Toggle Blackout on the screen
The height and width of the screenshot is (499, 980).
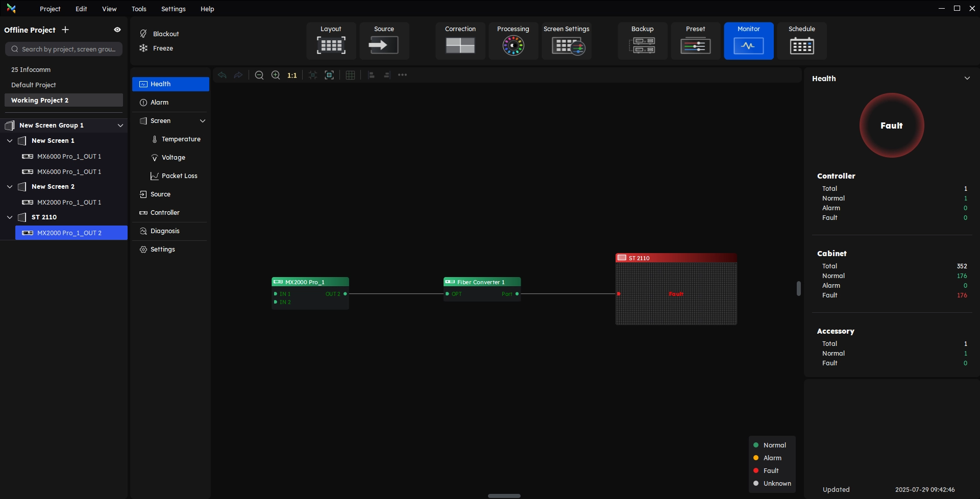(x=159, y=34)
